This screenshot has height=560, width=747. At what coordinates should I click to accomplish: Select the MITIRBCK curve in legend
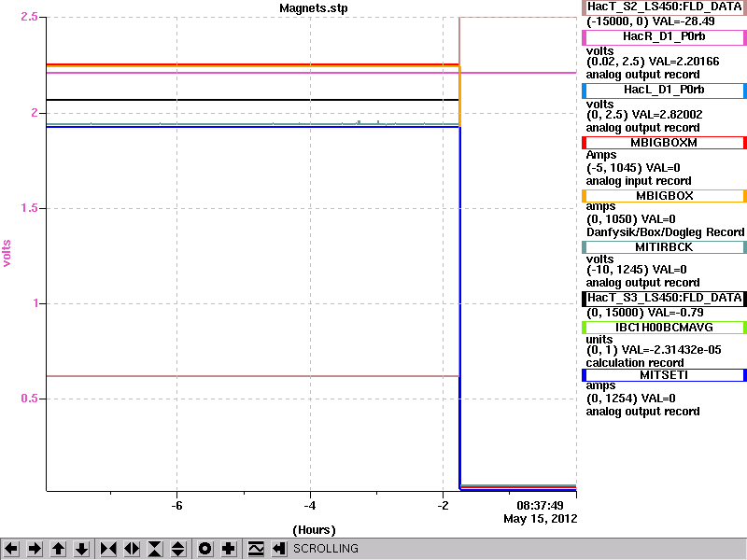[664, 247]
